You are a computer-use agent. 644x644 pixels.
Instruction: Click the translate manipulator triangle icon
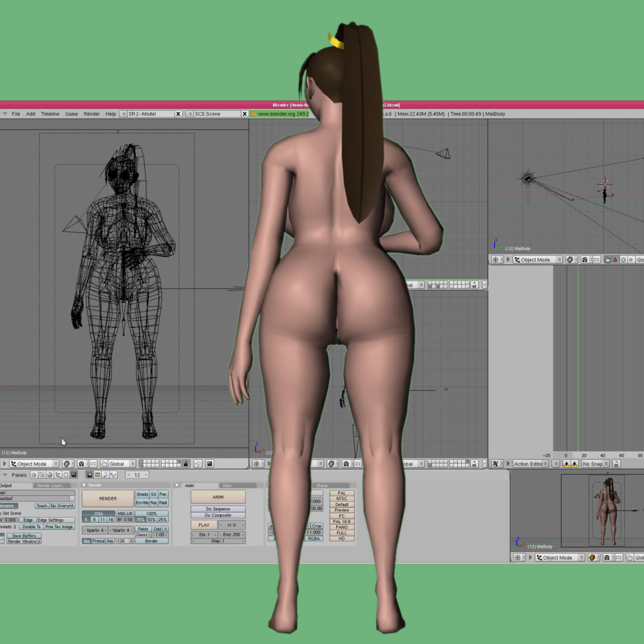point(614,260)
